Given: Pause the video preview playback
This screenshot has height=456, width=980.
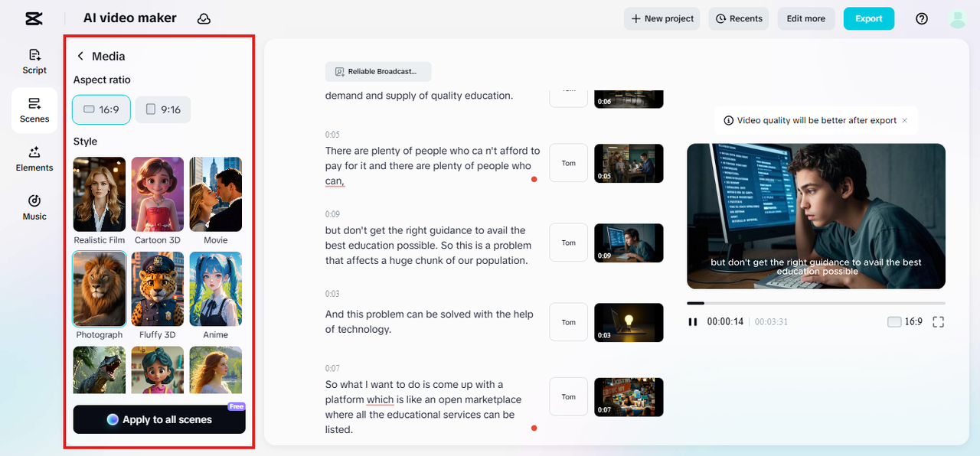Looking at the screenshot, I should [693, 322].
